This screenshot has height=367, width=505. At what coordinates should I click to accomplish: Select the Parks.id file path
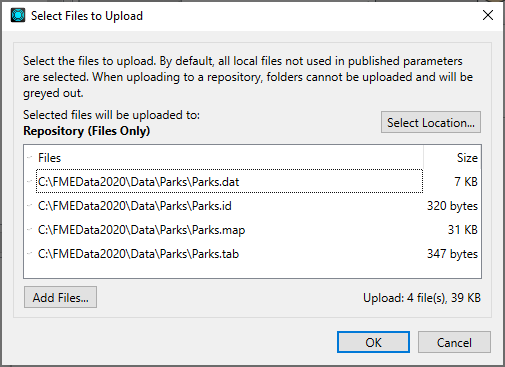(x=135, y=206)
